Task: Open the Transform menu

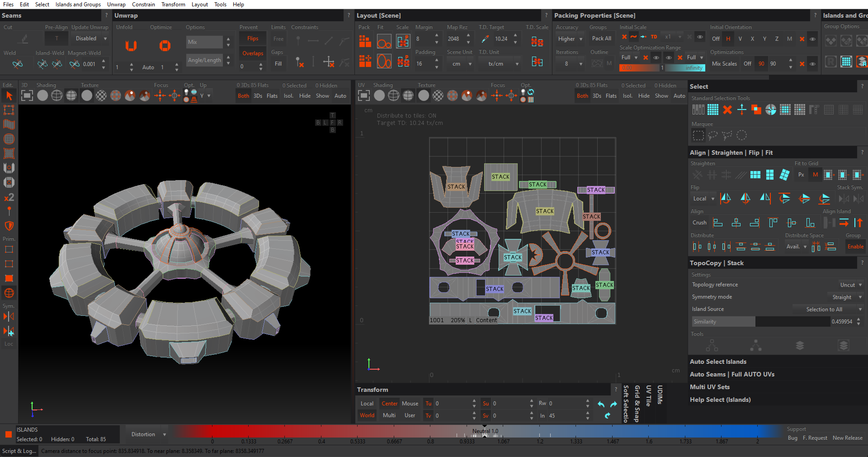Action: point(173,4)
